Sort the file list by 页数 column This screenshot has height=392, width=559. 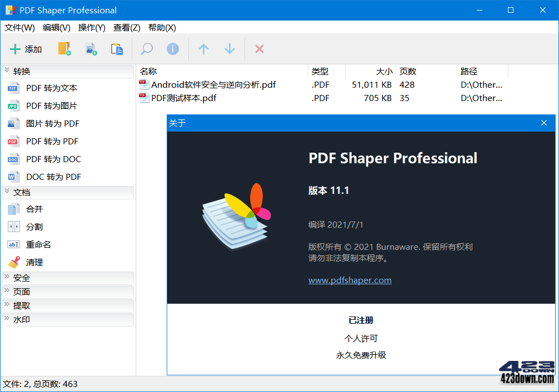coord(426,72)
